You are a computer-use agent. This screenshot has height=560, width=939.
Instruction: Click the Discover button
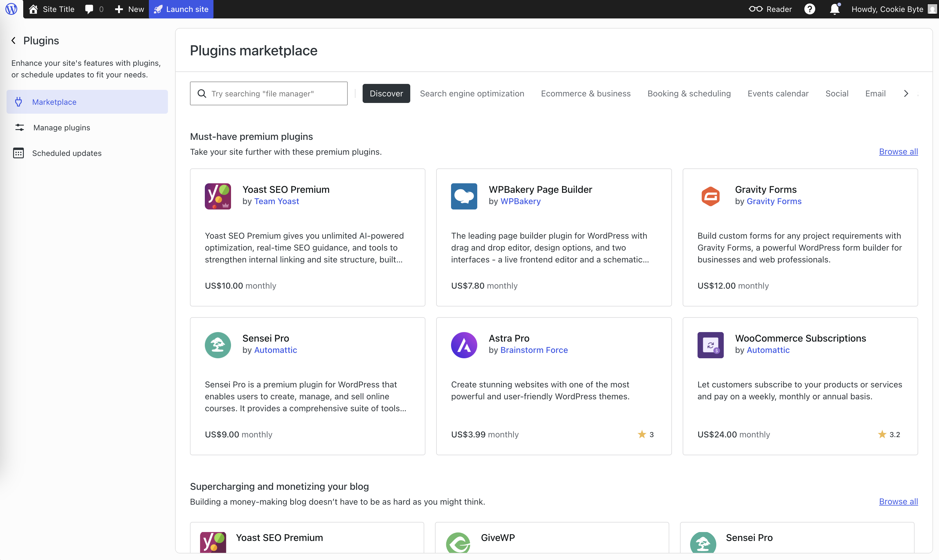tap(386, 93)
